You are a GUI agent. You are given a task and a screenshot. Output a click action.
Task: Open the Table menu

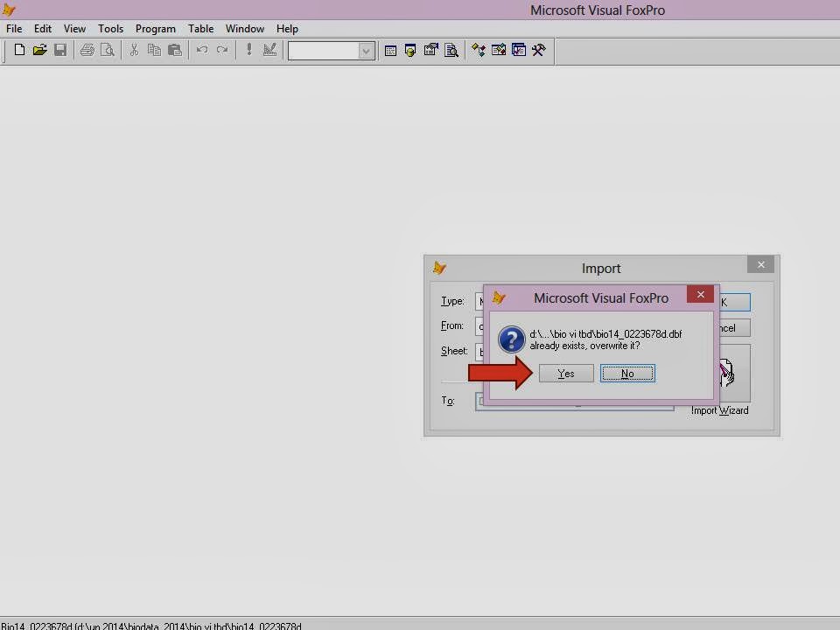pos(201,29)
